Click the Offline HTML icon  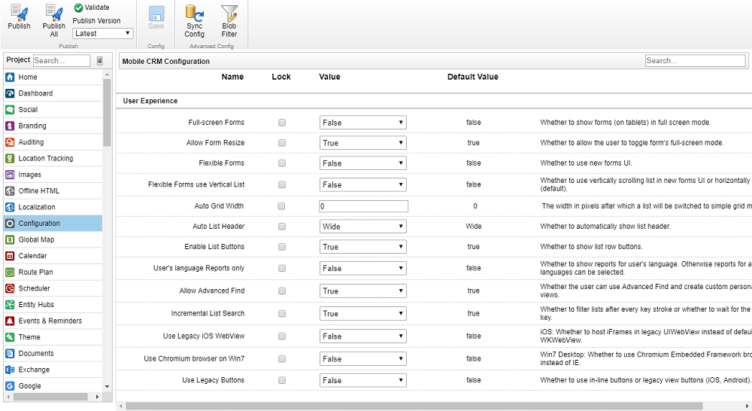tap(10, 191)
